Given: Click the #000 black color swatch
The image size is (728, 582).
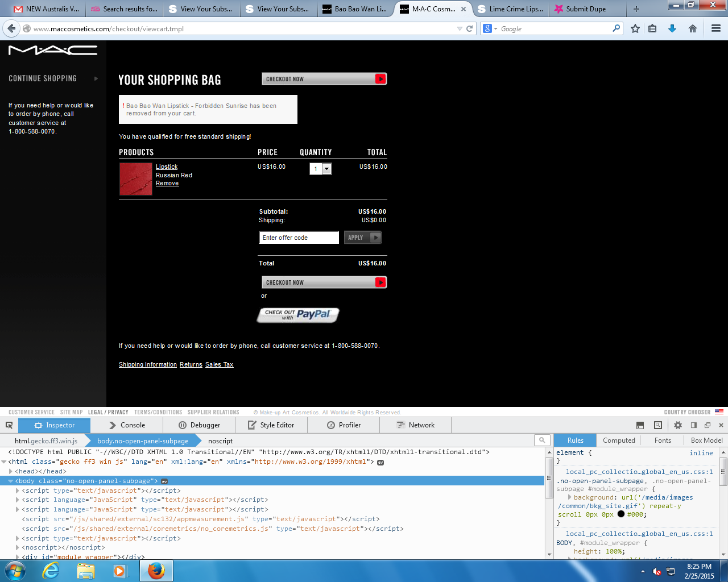Looking at the screenshot, I should 621,514.
